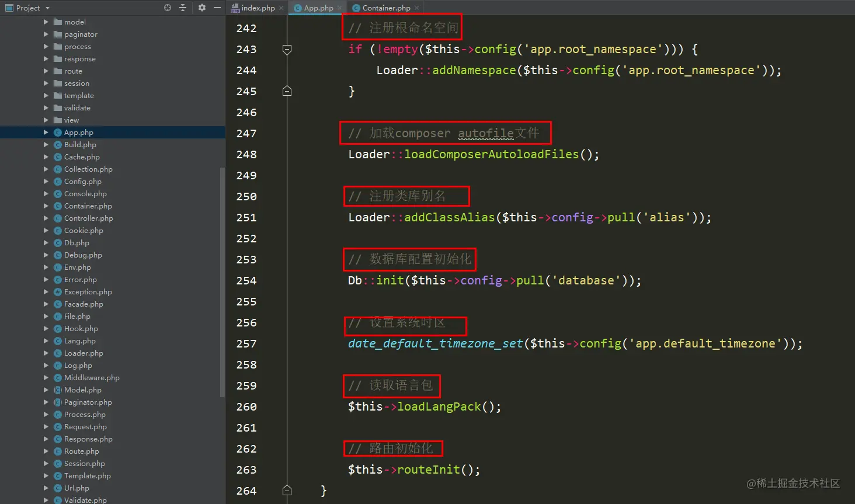Open Lang.php from the tree
This screenshot has width=855, height=504.
pyautogui.click(x=79, y=341)
